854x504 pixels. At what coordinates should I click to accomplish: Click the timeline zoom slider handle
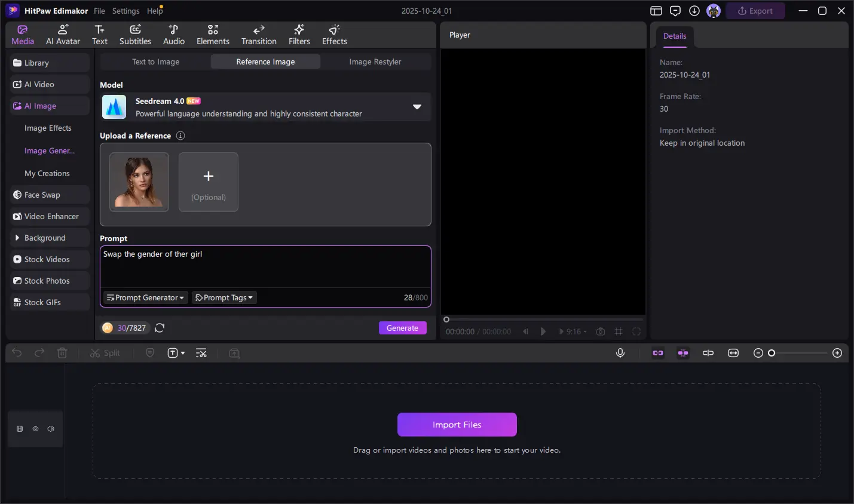point(772,353)
